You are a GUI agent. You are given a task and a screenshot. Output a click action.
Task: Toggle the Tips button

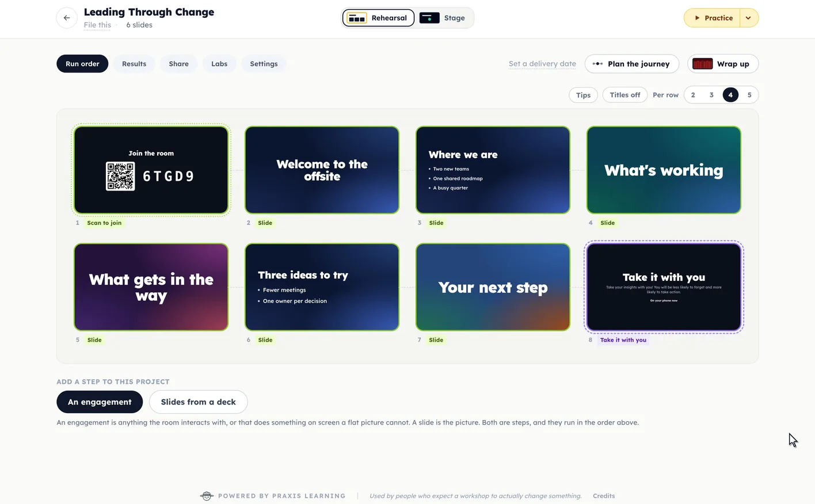[x=583, y=95]
